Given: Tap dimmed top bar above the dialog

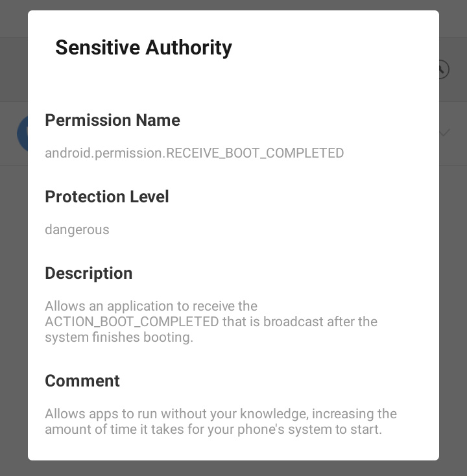Looking at the screenshot, I should click(x=233, y=5).
